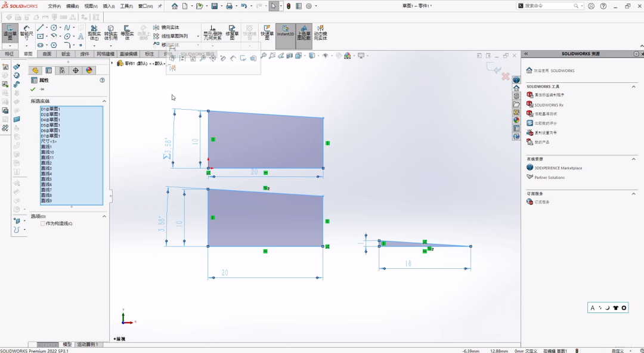Activate the 剪裁实体 trim entities tool
644x353 pixels.
pyautogui.click(x=94, y=33)
